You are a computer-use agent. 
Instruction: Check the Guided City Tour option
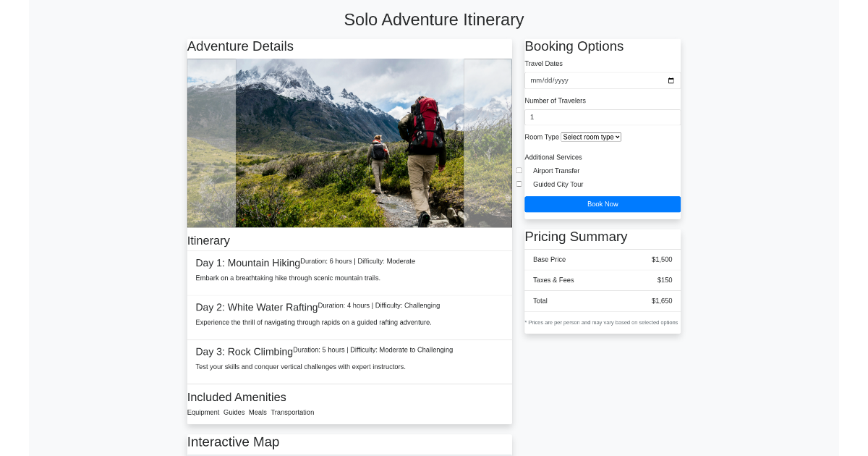tap(519, 184)
